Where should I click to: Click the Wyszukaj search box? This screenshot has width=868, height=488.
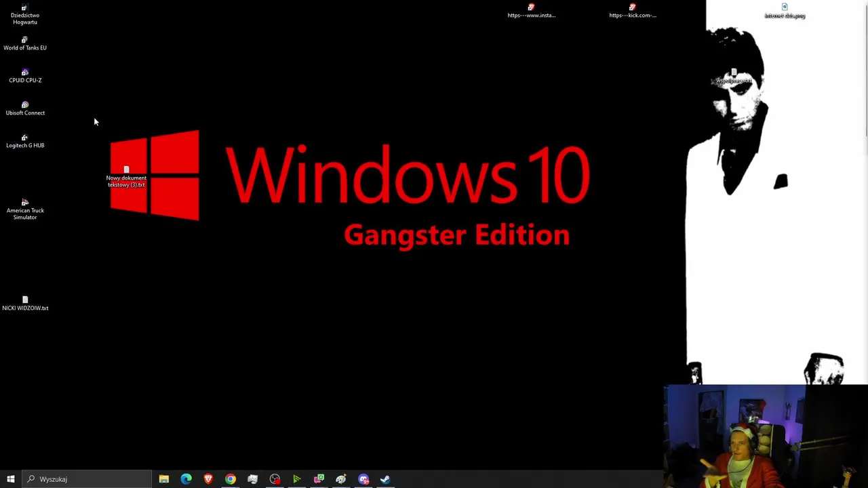click(x=87, y=479)
